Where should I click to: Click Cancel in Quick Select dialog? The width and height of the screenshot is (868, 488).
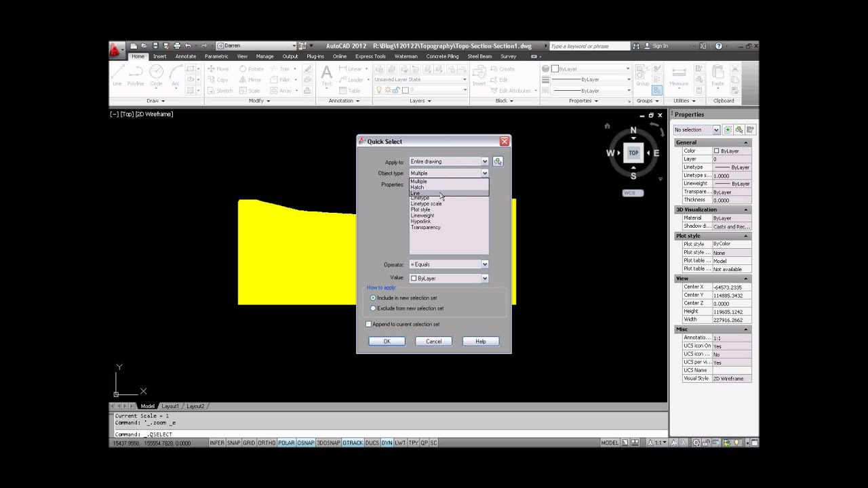[433, 342]
